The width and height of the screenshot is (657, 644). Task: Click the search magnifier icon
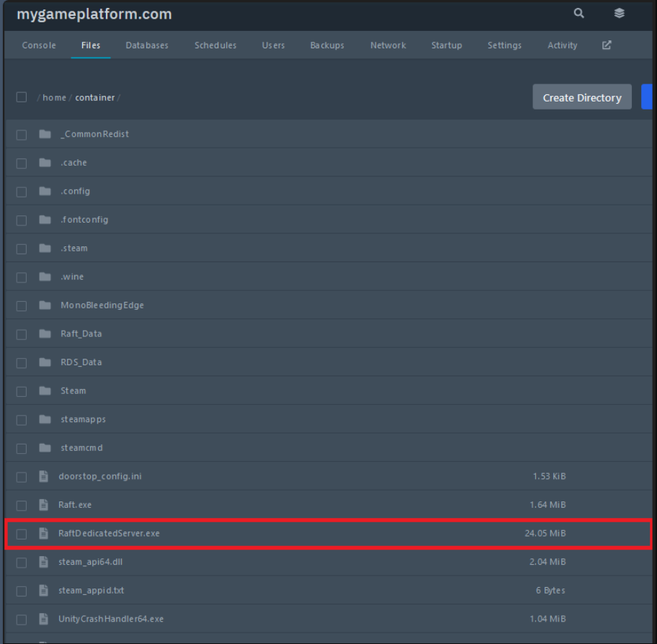click(x=578, y=13)
